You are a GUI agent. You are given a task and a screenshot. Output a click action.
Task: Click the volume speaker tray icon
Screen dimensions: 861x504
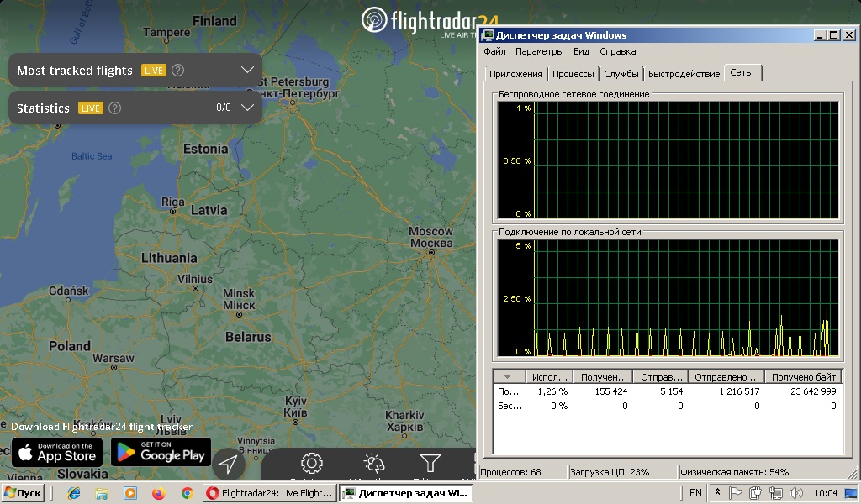[796, 493]
